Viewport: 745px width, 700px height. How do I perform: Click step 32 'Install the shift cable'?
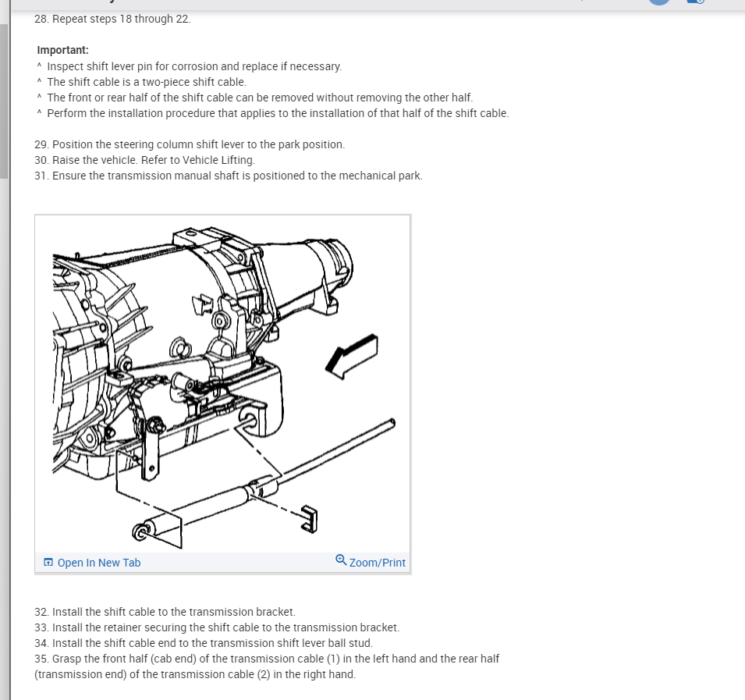click(165, 612)
